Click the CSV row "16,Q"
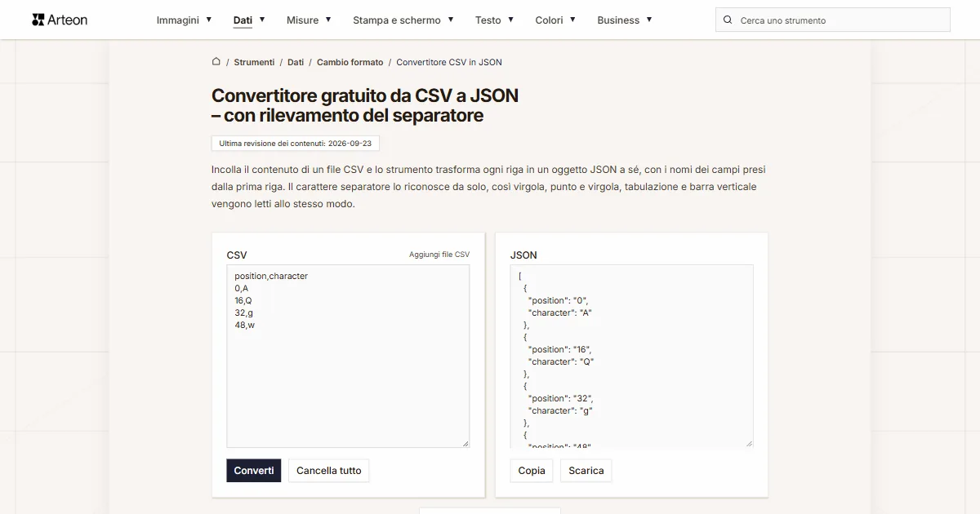Screen dimensions: 980x514 point(243,300)
